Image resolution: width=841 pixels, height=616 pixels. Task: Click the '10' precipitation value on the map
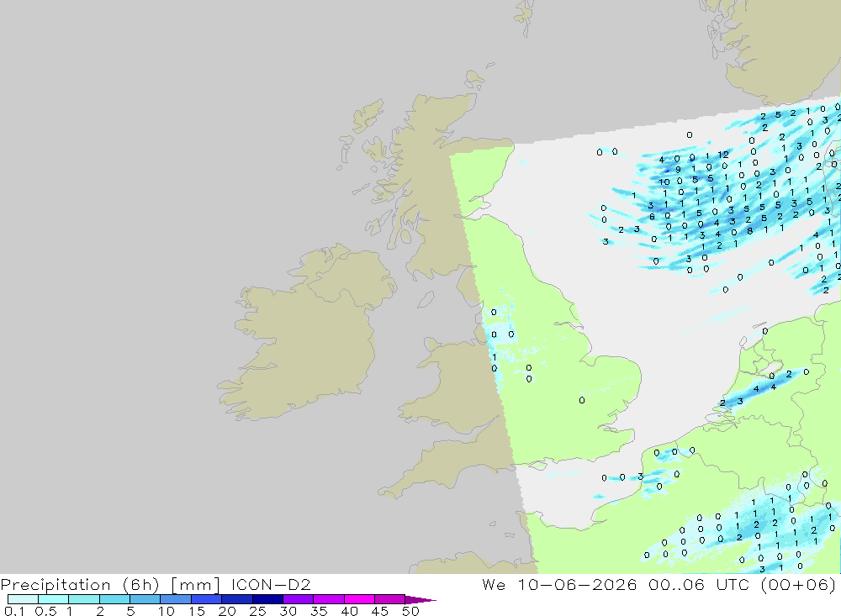pyautogui.click(x=664, y=182)
